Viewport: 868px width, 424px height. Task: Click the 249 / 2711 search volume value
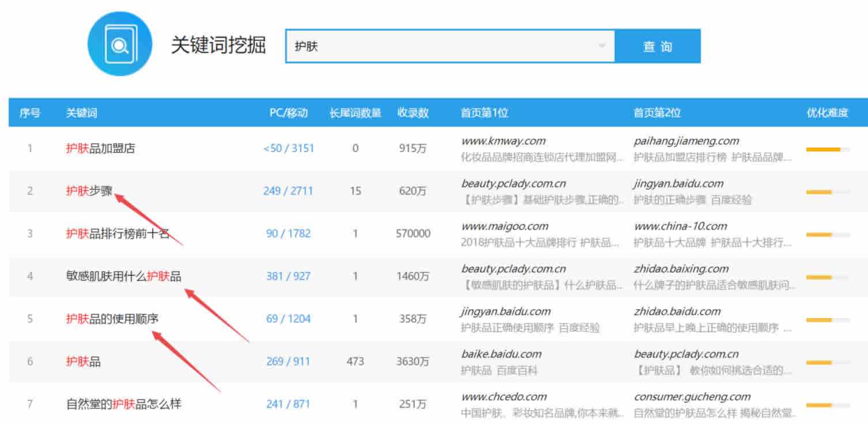click(288, 191)
